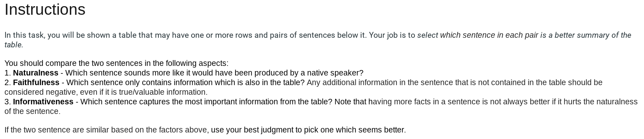Click the bold word Informativeness

[43, 102]
